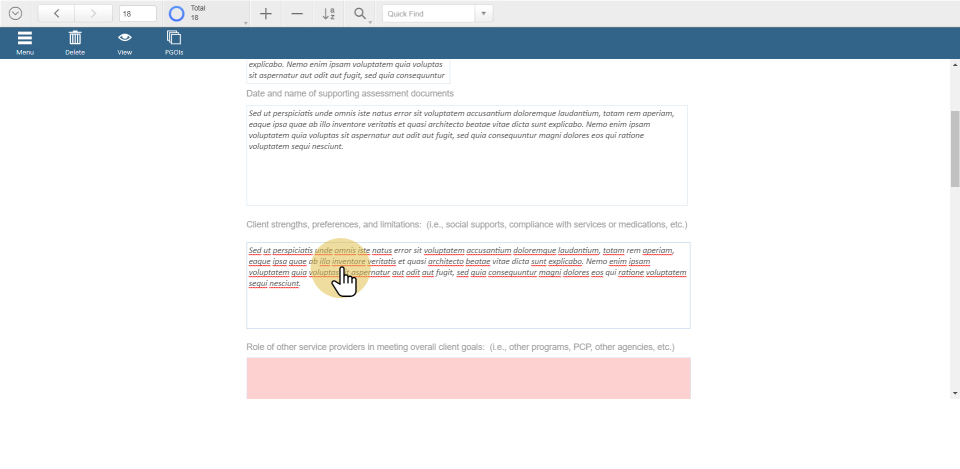Toggle the View eye icon
This screenshot has height=469, width=960.
point(125,42)
